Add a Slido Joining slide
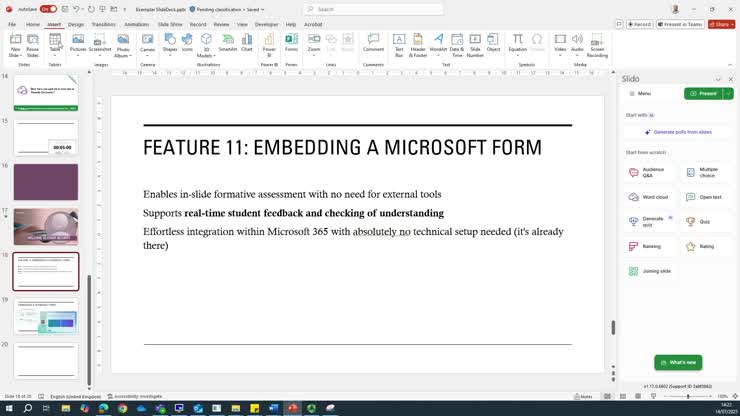Image resolution: width=740 pixels, height=416 pixels. 649,271
